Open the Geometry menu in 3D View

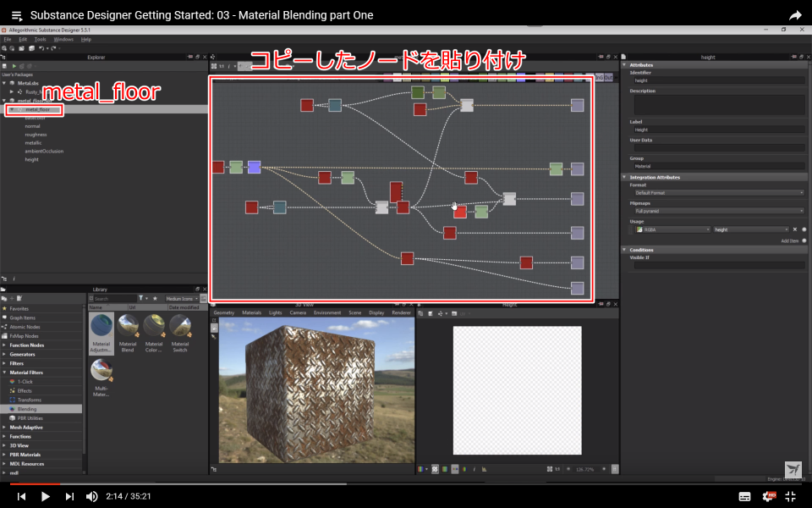pos(223,312)
